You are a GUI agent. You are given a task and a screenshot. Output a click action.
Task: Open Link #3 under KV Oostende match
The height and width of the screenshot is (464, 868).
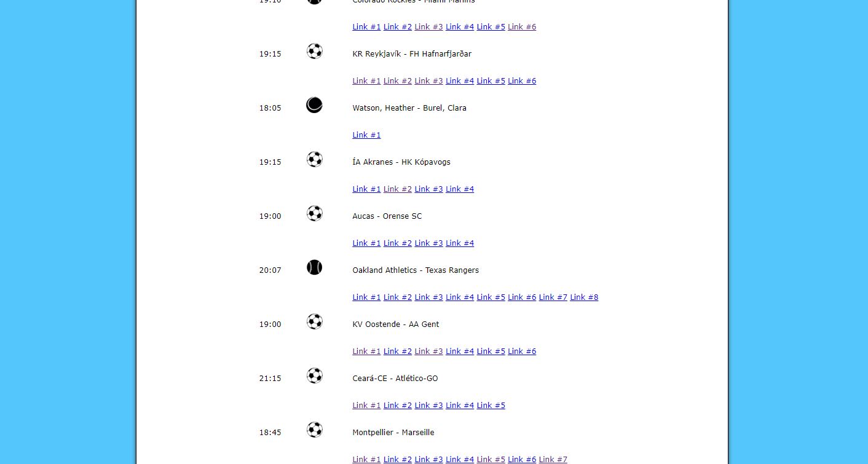pos(428,352)
